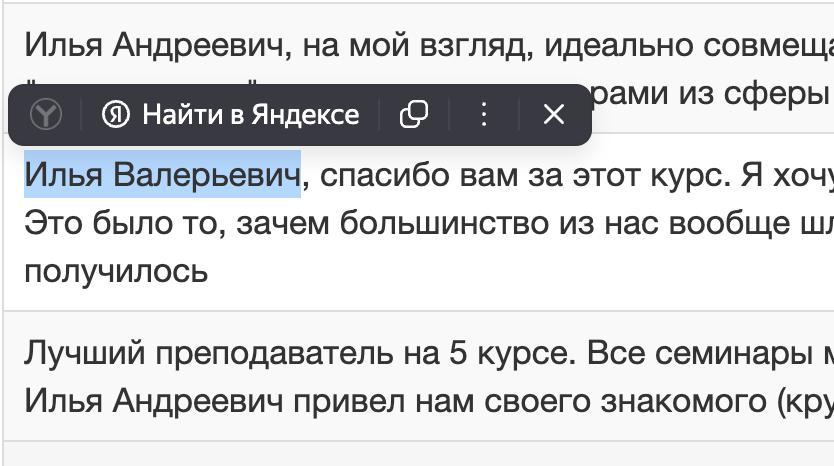Click the comment starting Лучший преподаватель

point(419,376)
